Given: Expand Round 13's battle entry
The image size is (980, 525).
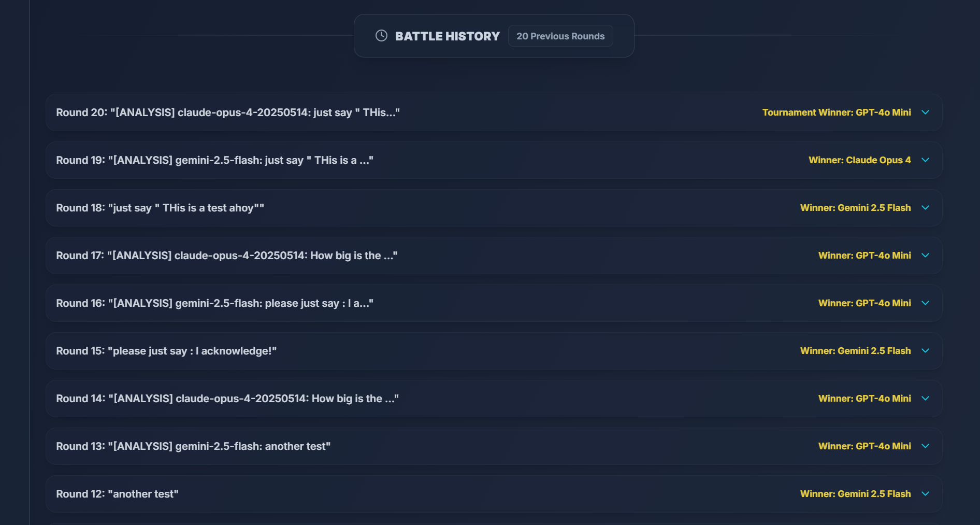Looking at the screenshot, I should pyautogui.click(x=925, y=446).
